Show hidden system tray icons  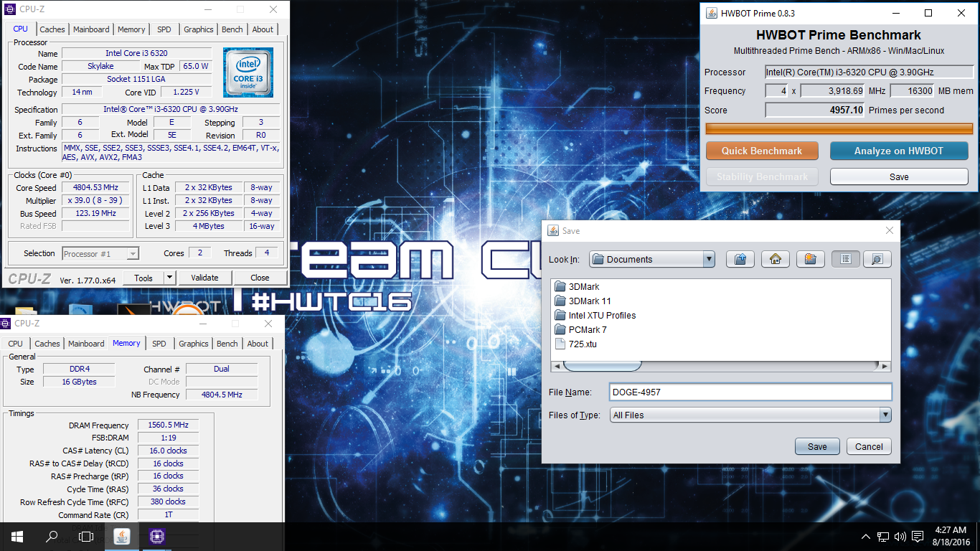[867, 537]
